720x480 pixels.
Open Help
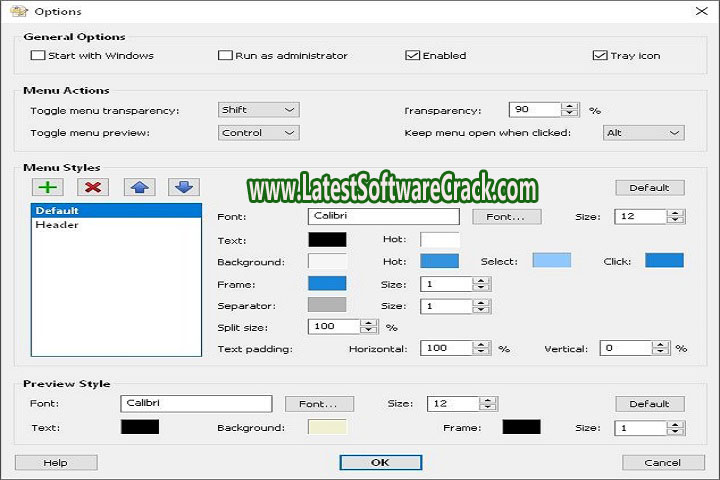56,463
